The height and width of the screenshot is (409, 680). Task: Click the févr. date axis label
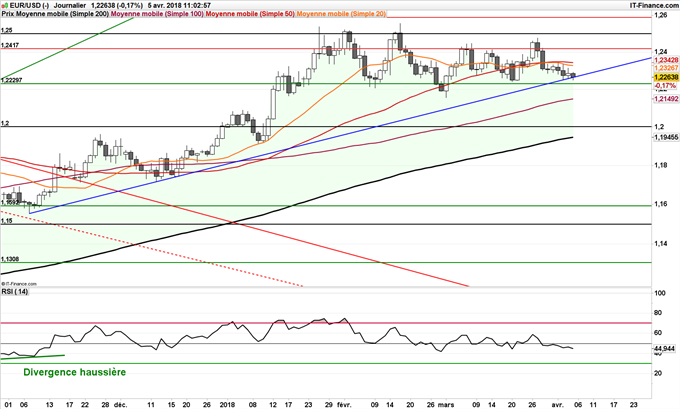coord(346,405)
